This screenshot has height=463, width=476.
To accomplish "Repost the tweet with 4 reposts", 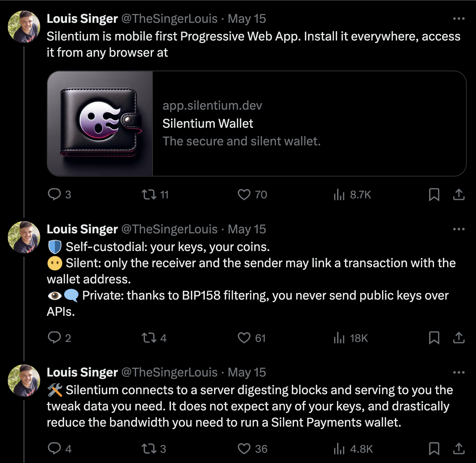I will click(x=149, y=337).
